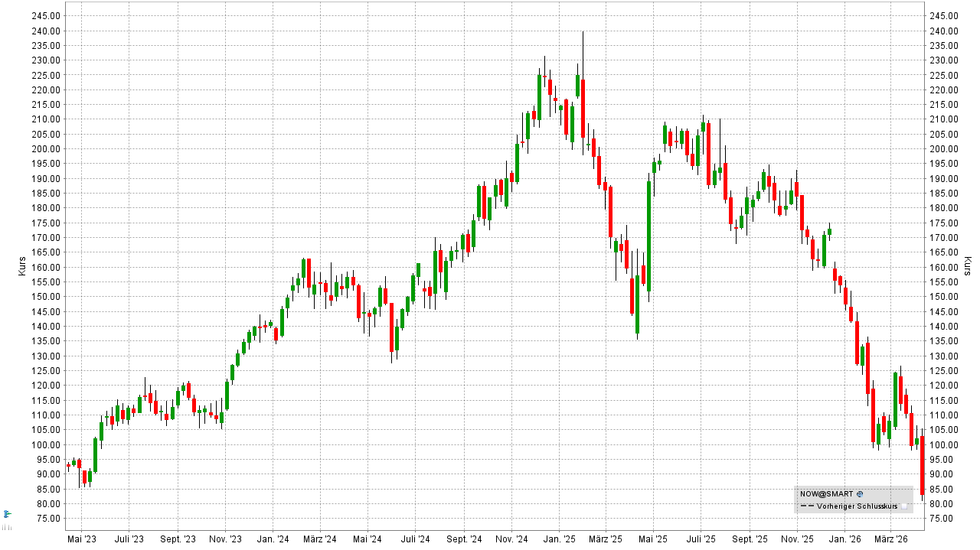Click the Kurs title on the left axis
This screenshot has height=550, width=980.
pyautogui.click(x=21, y=266)
